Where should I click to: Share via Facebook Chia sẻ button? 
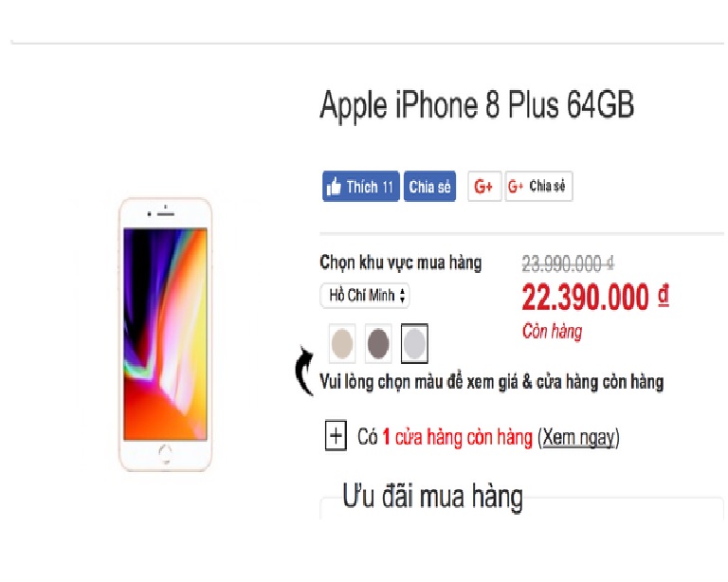430,187
